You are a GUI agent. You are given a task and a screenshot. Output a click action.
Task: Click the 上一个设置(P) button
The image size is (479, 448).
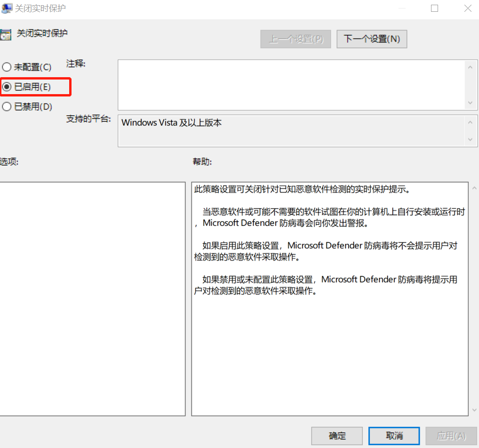point(295,39)
